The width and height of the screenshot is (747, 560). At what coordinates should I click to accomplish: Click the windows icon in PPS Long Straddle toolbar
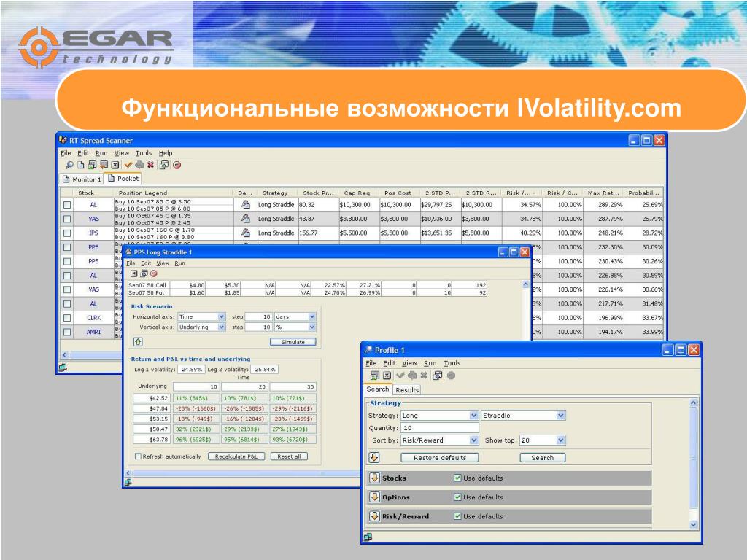(x=144, y=273)
